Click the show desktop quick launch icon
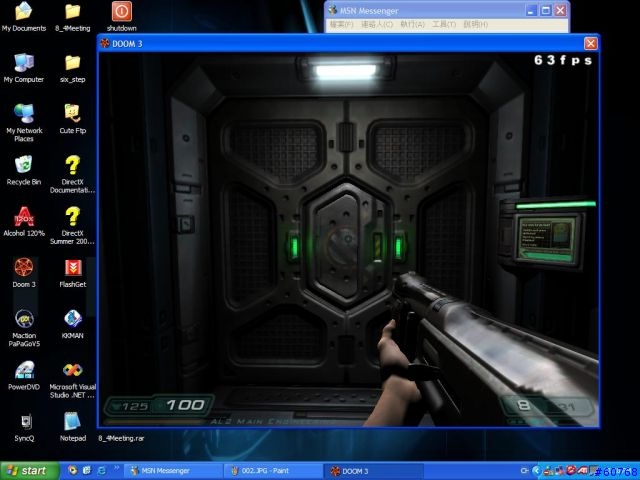The width and height of the screenshot is (640, 480). [x=87, y=471]
